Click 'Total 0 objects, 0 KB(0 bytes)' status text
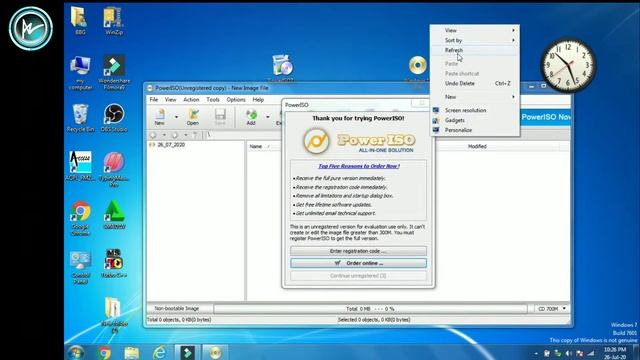This screenshot has height=360, width=640. (x=179, y=320)
